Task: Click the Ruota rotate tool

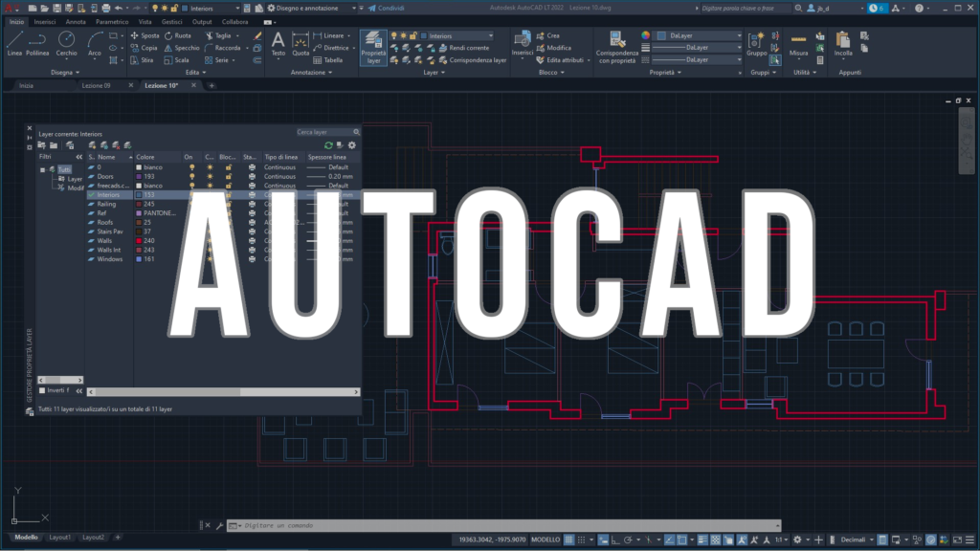Action: 178,35
